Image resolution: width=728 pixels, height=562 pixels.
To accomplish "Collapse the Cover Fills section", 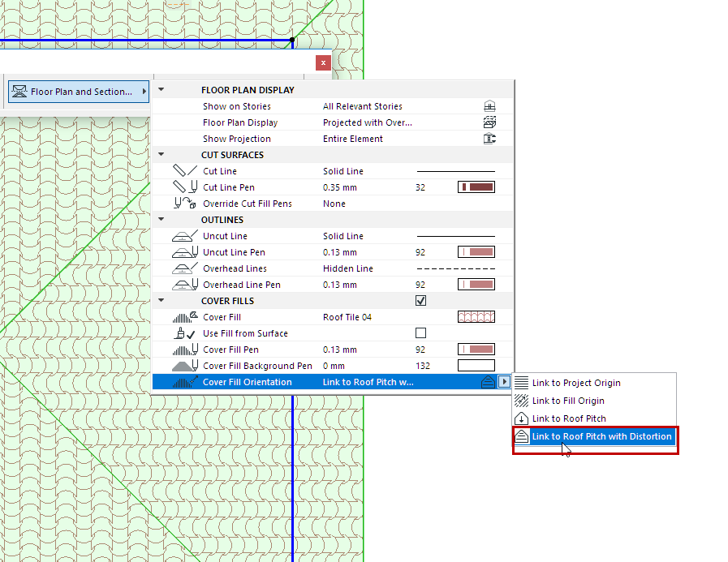I will [162, 300].
